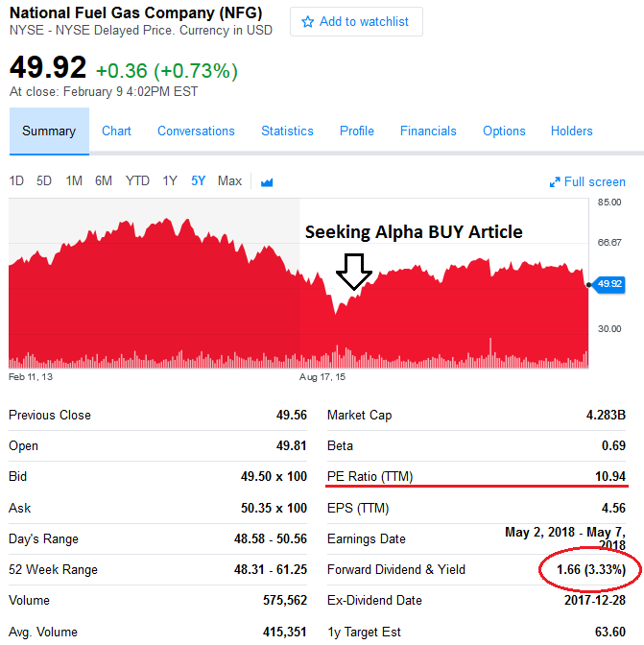Click the blue 49.92 price marker on chart

609,284
